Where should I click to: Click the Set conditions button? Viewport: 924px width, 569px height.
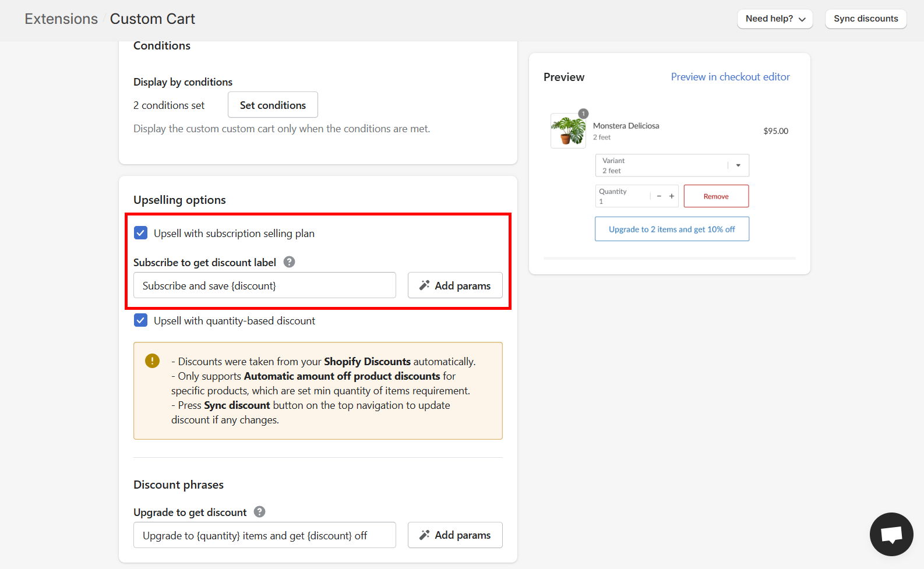pos(273,105)
